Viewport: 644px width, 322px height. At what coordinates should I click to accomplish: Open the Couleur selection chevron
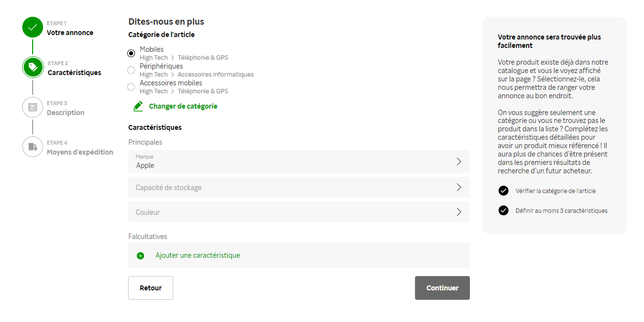(x=459, y=212)
